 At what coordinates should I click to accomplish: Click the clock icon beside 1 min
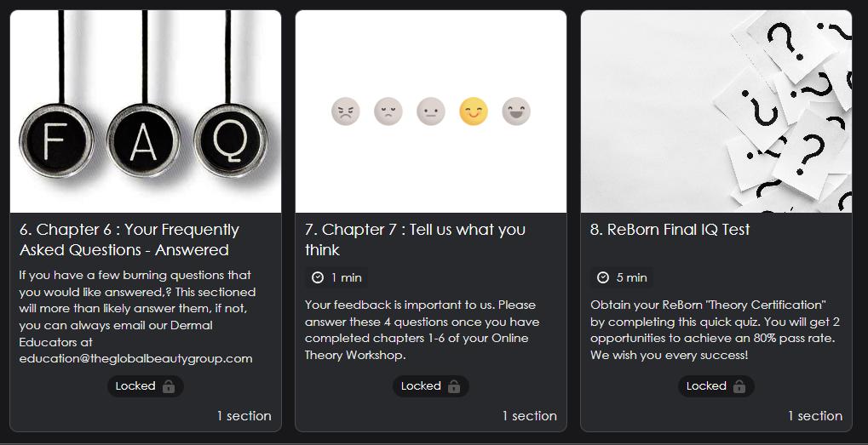point(318,277)
